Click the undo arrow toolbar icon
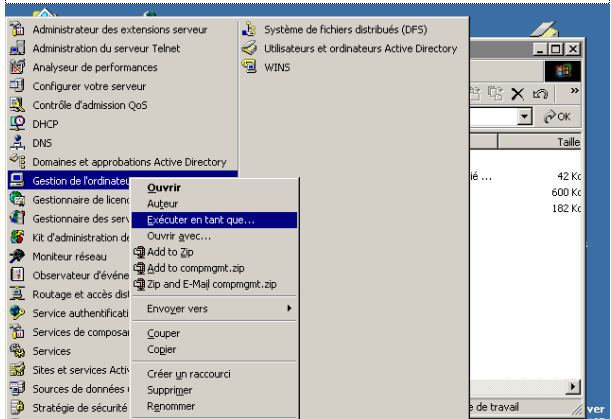The width and height of the screenshot is (611, 419). point(540,93)
